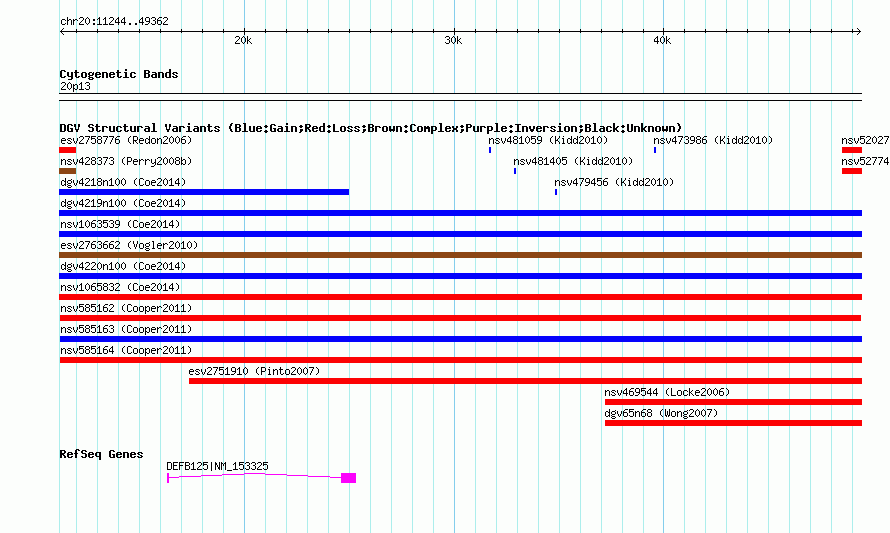890x533 pixels.
Task: Click the dgv4218n100 (Coe2014) label
Action: tap(123, 182)
